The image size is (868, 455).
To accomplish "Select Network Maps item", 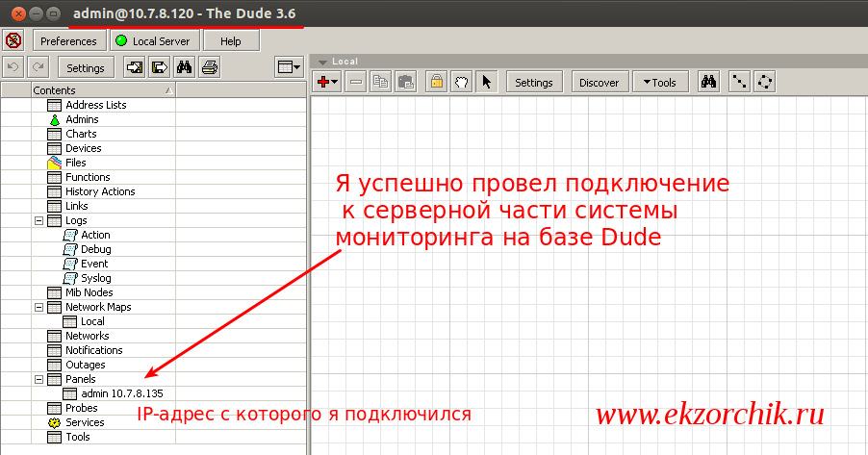I will (x=98, y=307).
